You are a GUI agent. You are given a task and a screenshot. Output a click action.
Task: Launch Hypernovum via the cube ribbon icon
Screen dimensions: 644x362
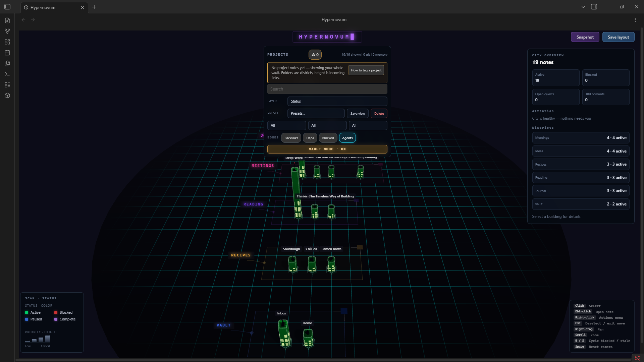[7, 96]
